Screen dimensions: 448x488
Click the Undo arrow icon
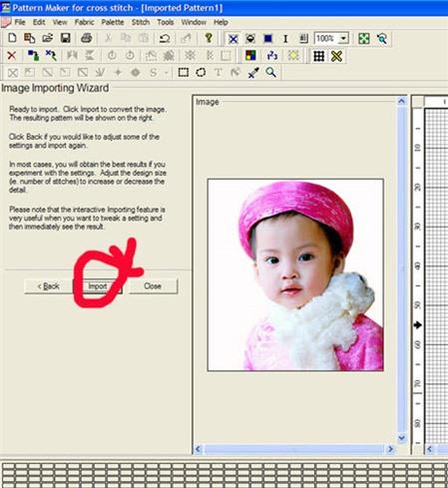tap(165, 38)
